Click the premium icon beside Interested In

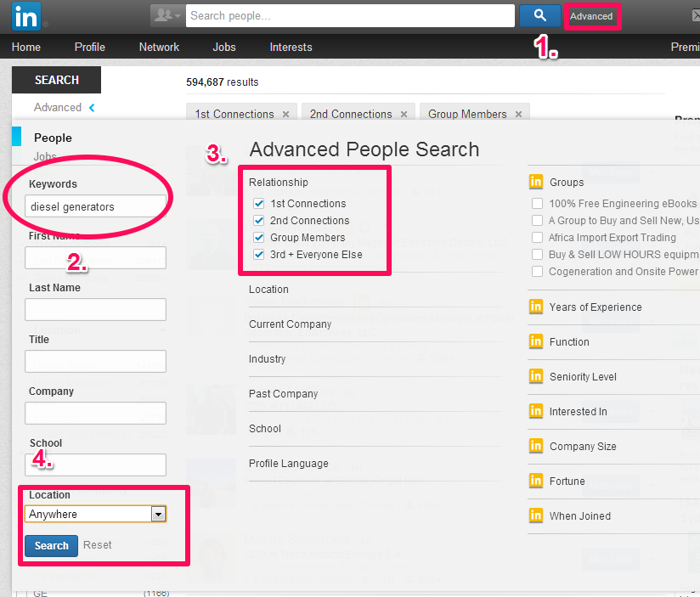coord(536,411)
